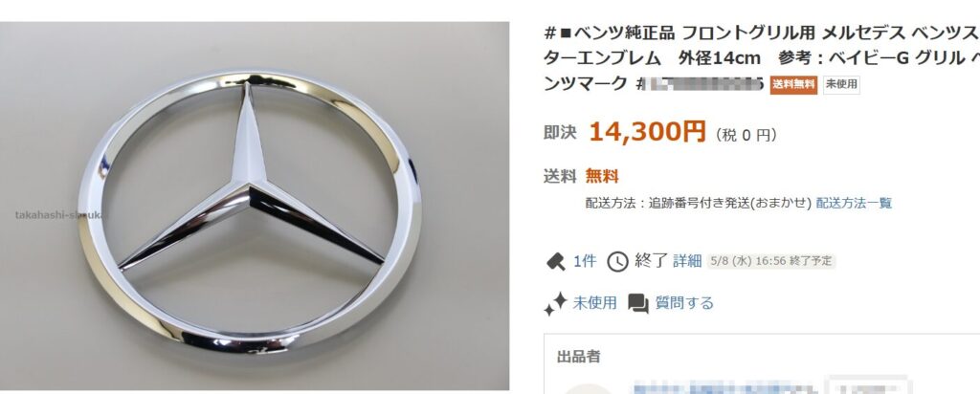Click the orange 送料無料 badge

pos(793,85)
